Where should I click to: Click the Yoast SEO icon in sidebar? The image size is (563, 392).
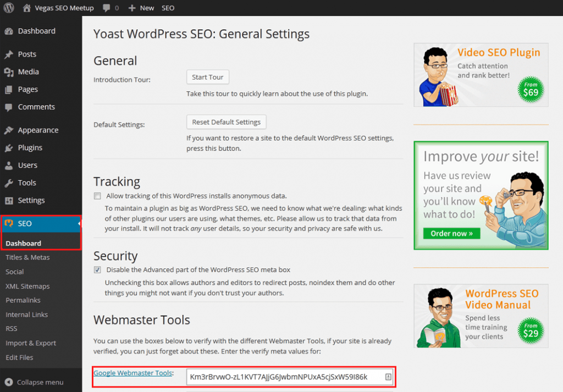(x=9, y=223)
